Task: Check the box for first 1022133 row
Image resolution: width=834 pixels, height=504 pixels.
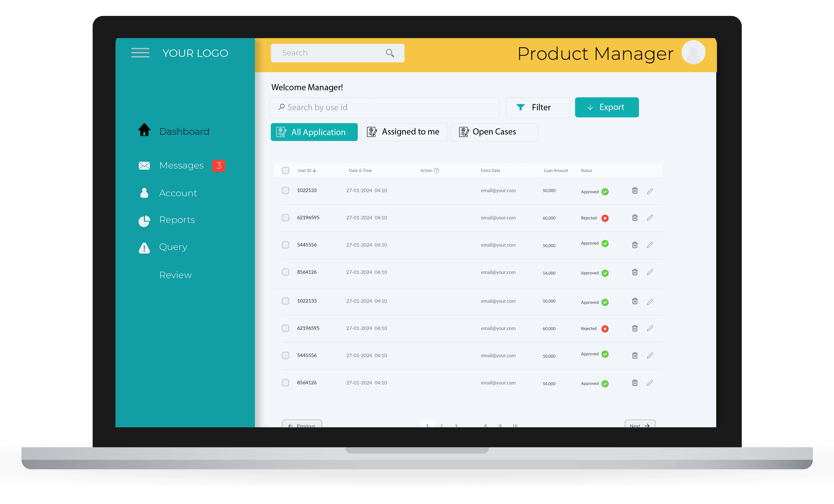Action: coord(285,190)
